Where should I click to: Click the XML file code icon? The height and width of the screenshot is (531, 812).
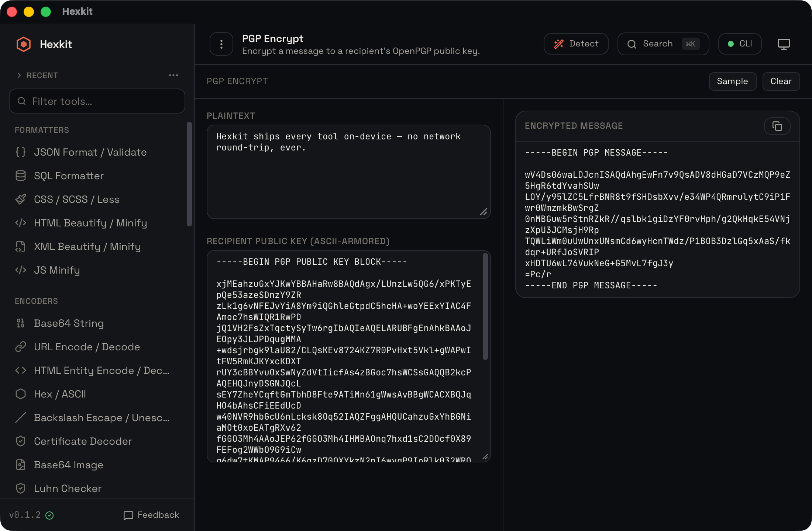[21, 246]
